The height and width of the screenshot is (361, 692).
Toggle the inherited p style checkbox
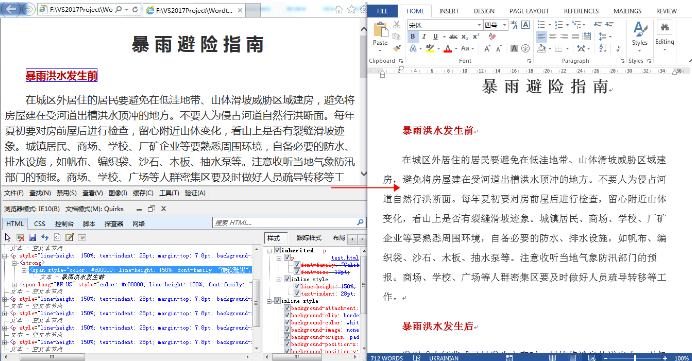[278, 250]
